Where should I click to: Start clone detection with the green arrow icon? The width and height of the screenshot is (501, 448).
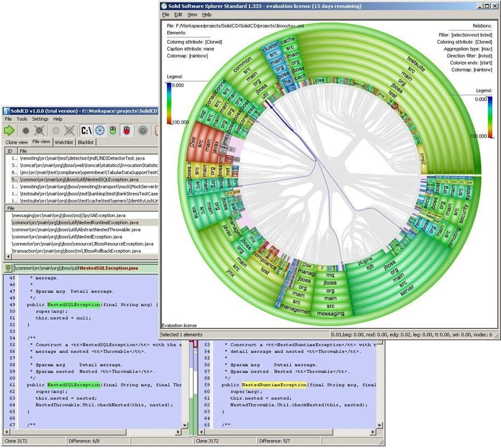(x=9, y=130)
